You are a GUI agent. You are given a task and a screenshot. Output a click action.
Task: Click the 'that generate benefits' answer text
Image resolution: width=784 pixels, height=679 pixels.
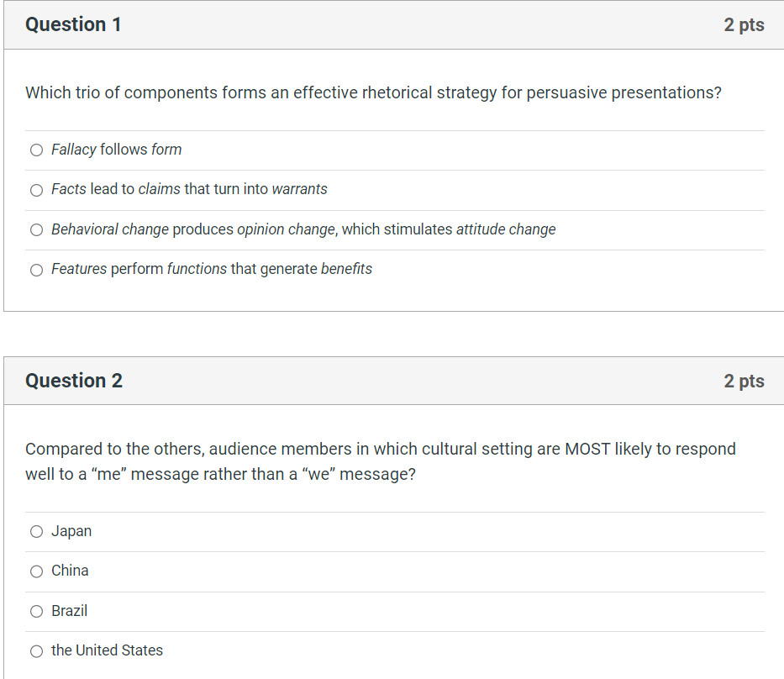pyautogui.click(x=302, y=269)
